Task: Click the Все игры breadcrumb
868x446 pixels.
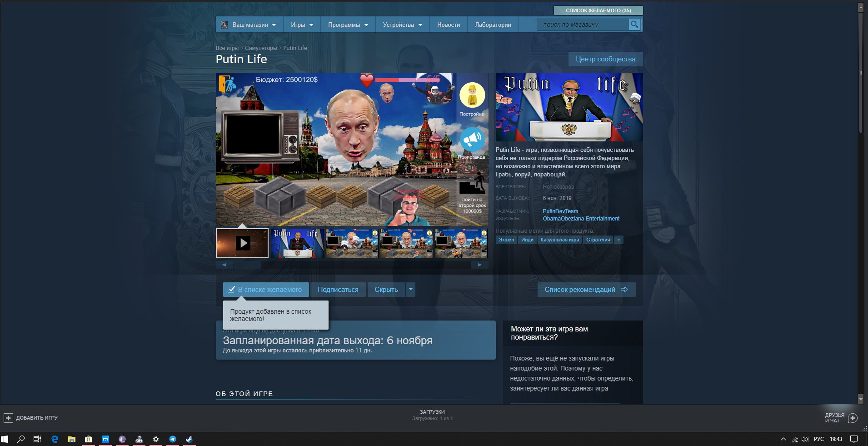Action: coord(227,48)
